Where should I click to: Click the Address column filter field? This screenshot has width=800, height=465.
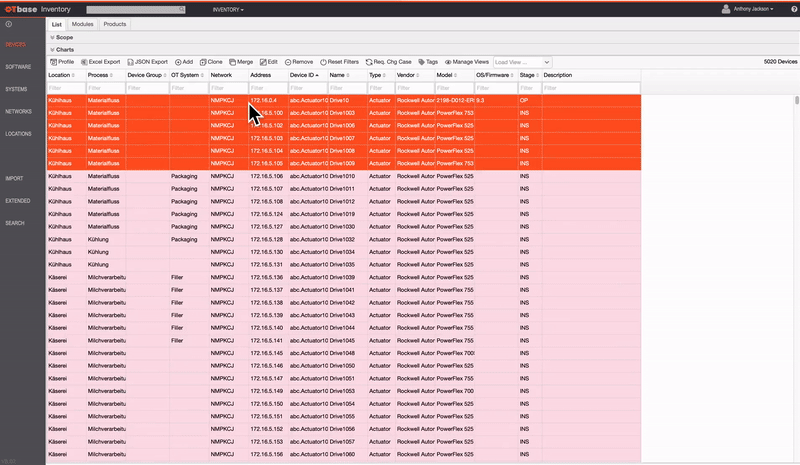pos(268,88)
